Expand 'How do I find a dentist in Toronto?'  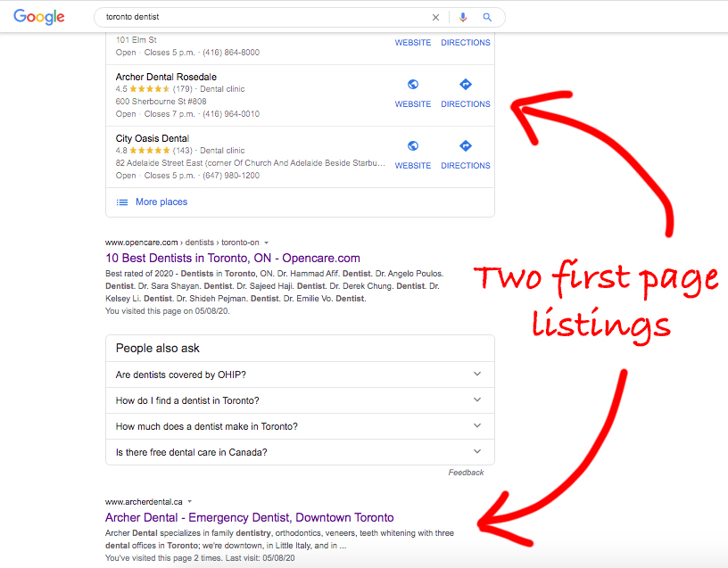[300, 400]
